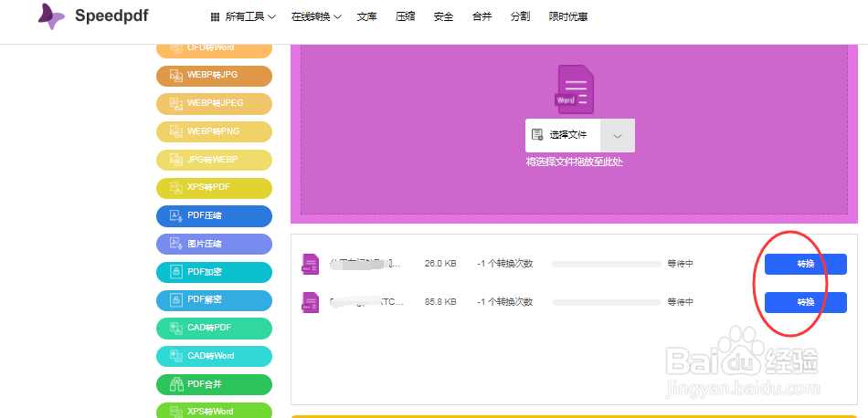Open the XPS转Word tool
This screenshot has width=868, height=418.
tap(214, 411)
